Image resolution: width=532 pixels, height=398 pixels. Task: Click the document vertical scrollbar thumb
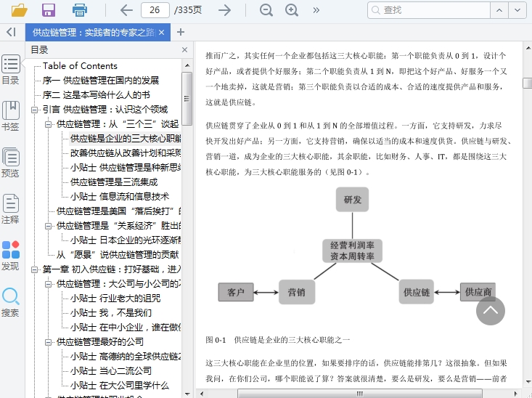pos(528,83)
